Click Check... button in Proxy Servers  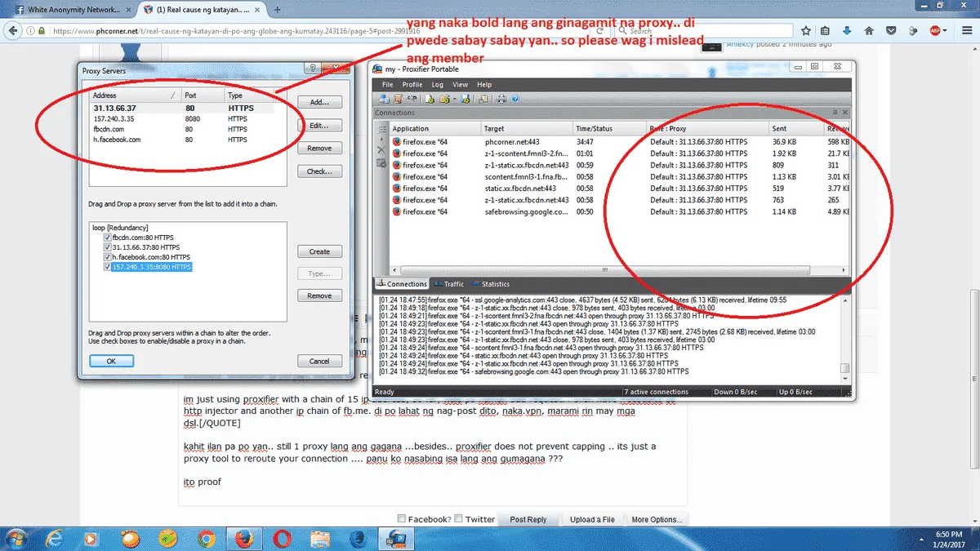[319, 171]
